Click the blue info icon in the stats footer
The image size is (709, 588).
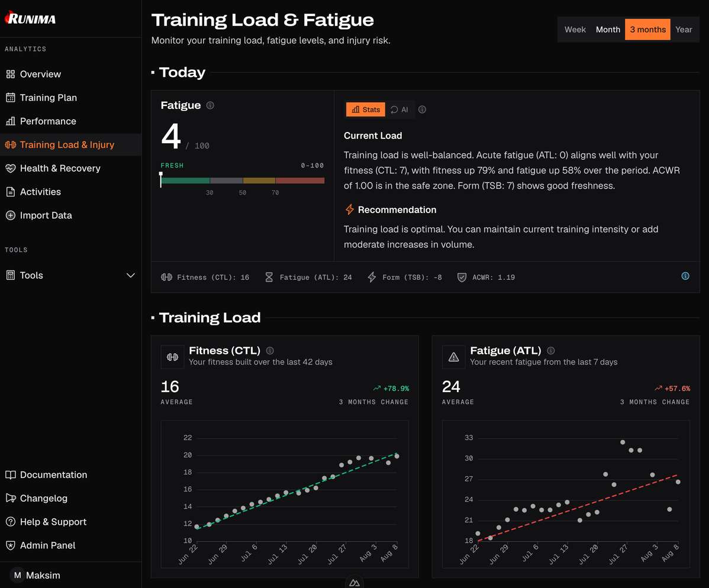click(x=685, y=276)
